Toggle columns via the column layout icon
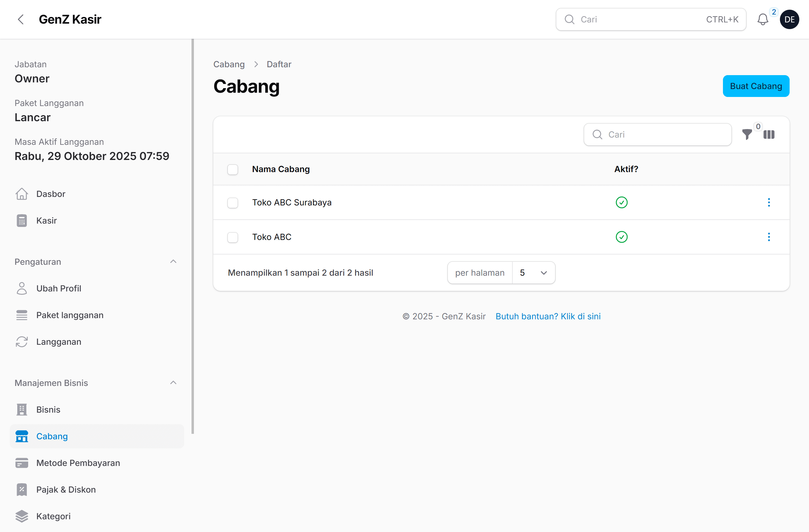 (768, 135)
